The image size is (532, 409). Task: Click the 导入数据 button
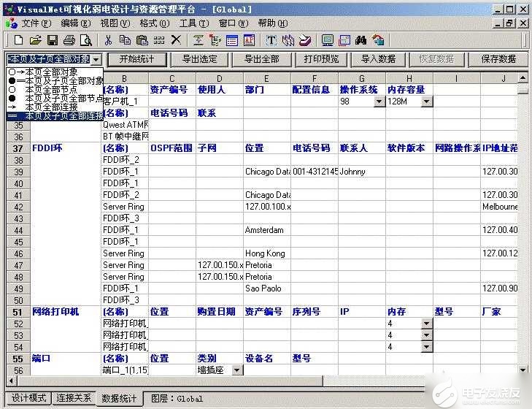point(378,59)
